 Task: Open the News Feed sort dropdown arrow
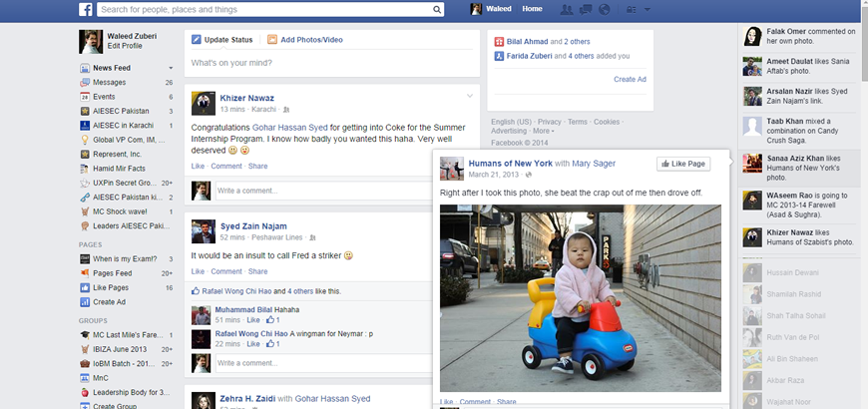click(172, 68)
